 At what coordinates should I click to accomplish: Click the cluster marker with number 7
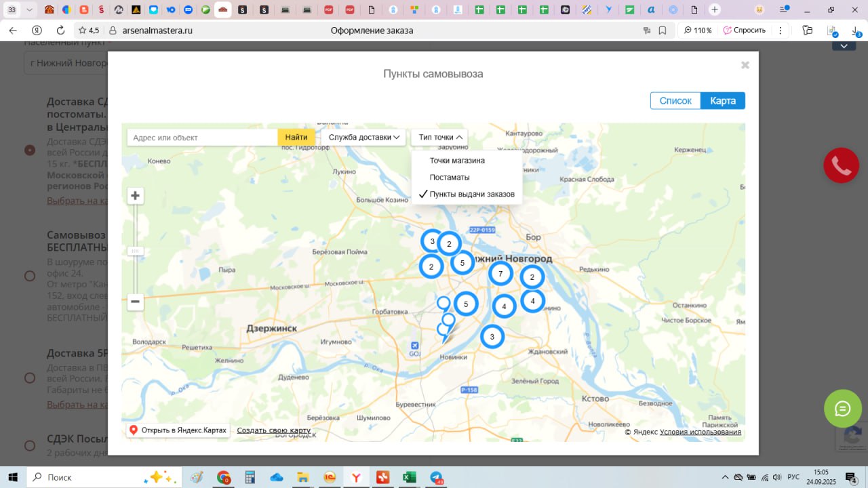500,274
